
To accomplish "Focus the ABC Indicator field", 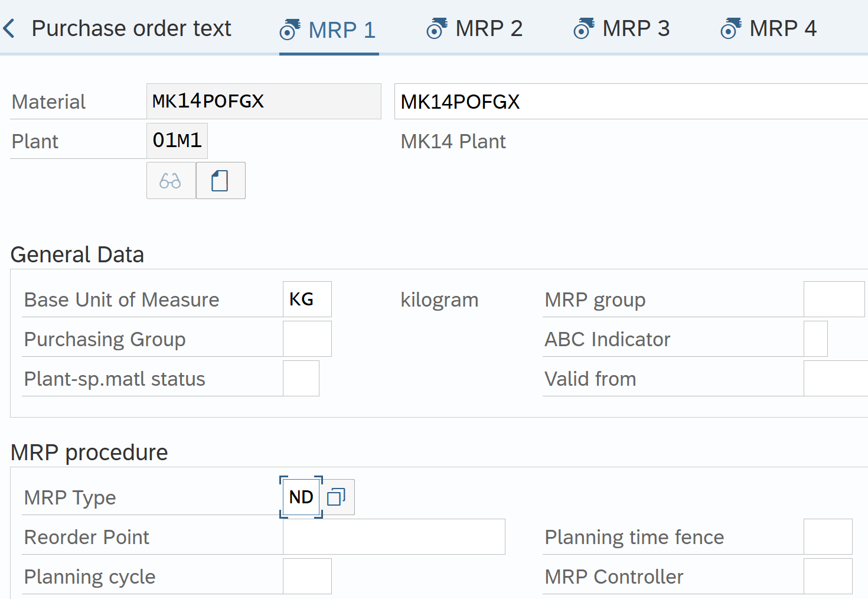I will [815, 339].
